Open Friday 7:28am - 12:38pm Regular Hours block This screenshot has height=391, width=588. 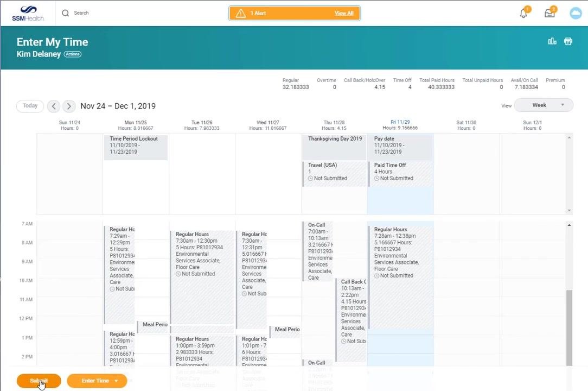[x=400, y=277]
